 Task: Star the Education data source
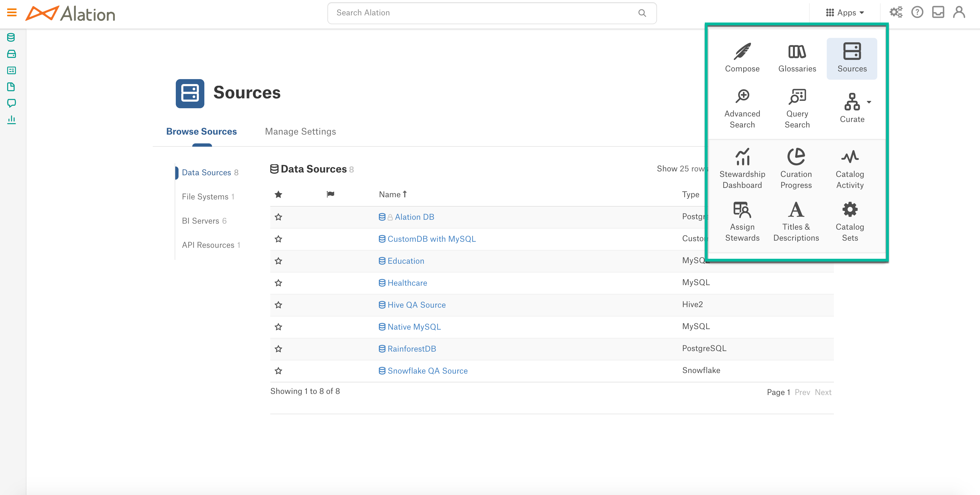pyautogui.click(x=279, y=261)
